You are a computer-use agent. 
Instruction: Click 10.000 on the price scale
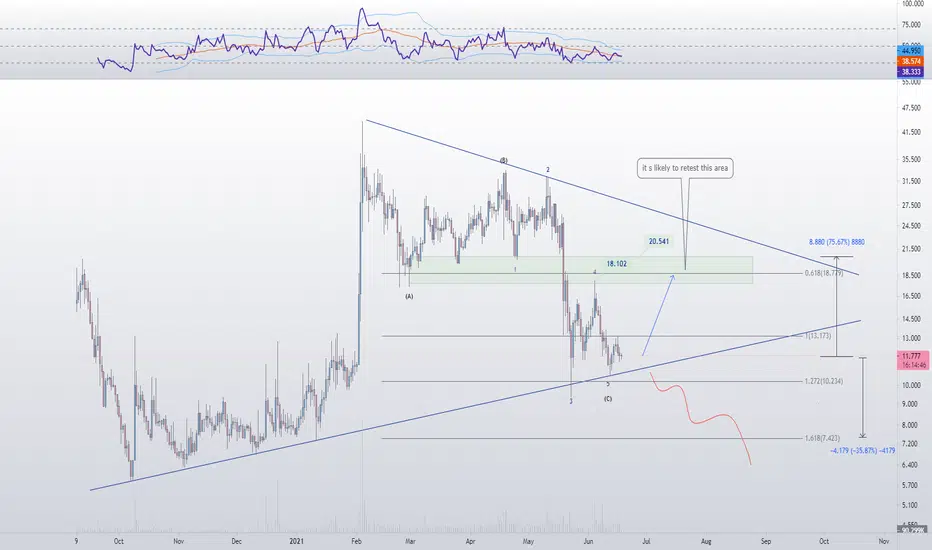(x=911, y=385)
